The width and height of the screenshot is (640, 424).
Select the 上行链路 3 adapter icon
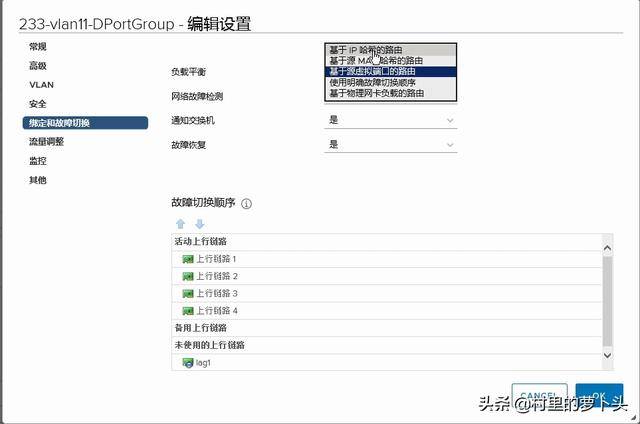pos(187,293)
